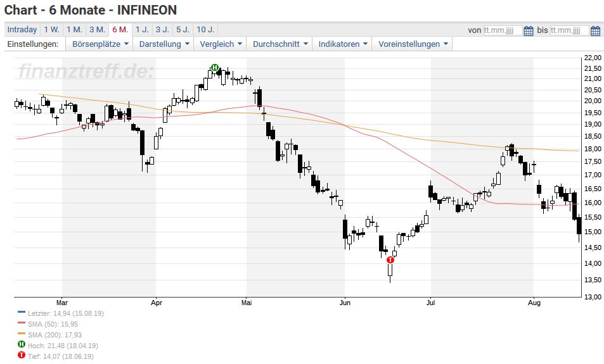Select the 3 J. time range tab
The width and height of the screenshot is (604, 364).
162,30
